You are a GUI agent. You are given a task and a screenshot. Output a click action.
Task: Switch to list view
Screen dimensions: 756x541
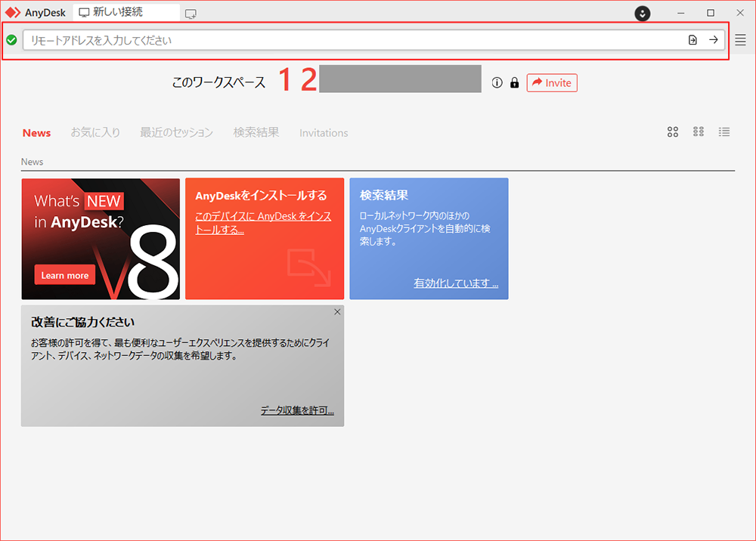click(724, 132)
